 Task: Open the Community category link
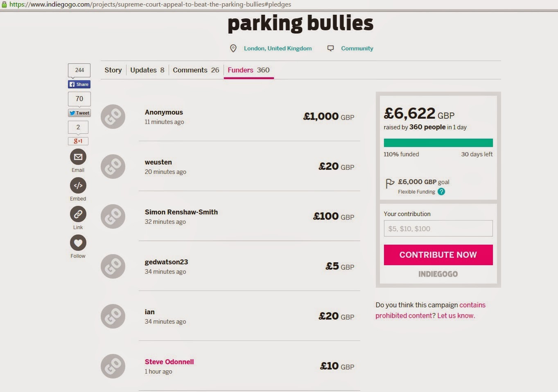[357, 48]
